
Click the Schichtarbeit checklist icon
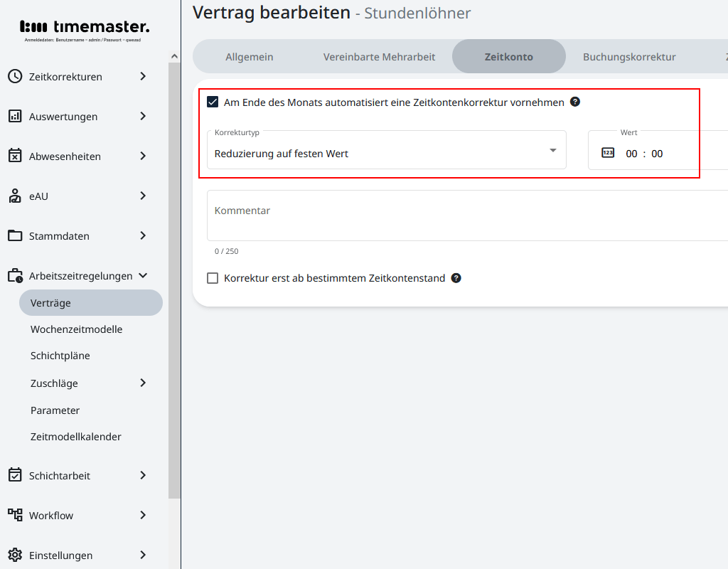click(x=15, y=475)
